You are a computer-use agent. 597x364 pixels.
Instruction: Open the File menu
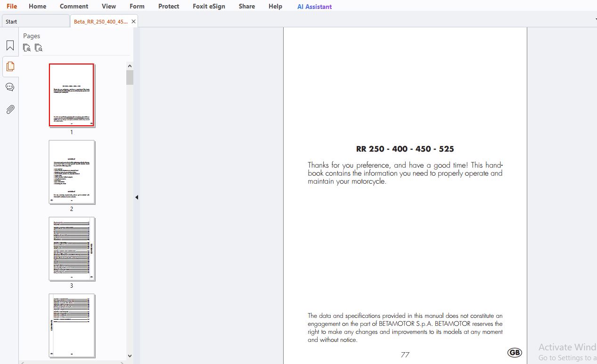pos(12,6)
